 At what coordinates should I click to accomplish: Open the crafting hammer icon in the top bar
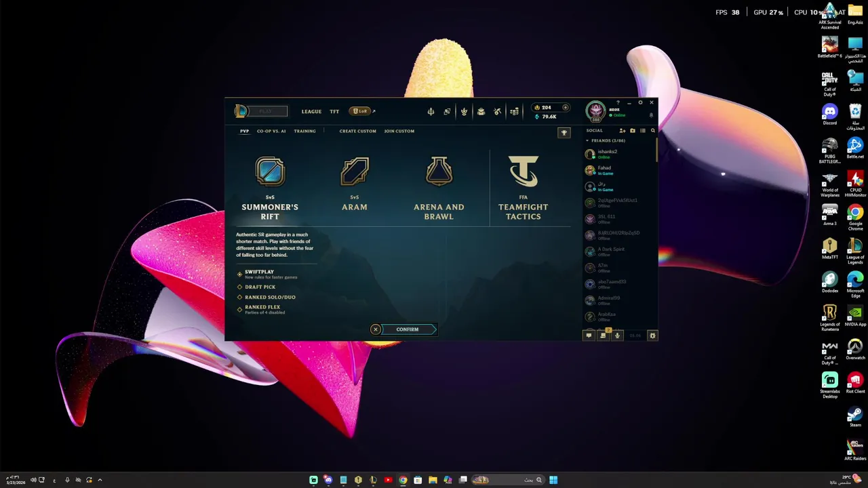497,111
